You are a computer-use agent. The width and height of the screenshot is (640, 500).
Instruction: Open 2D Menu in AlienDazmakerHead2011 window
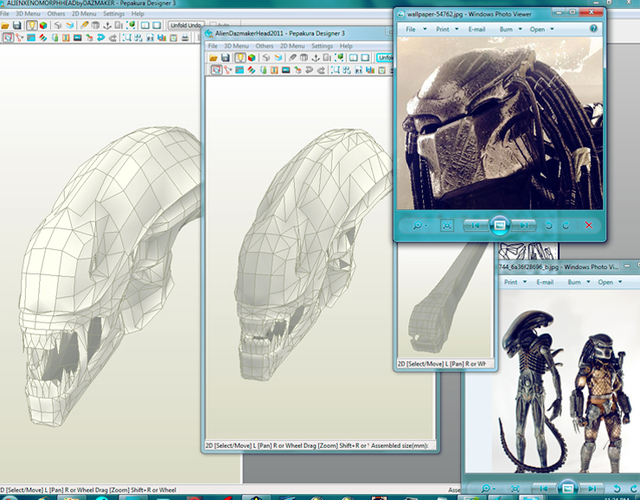tap(292, 46)
